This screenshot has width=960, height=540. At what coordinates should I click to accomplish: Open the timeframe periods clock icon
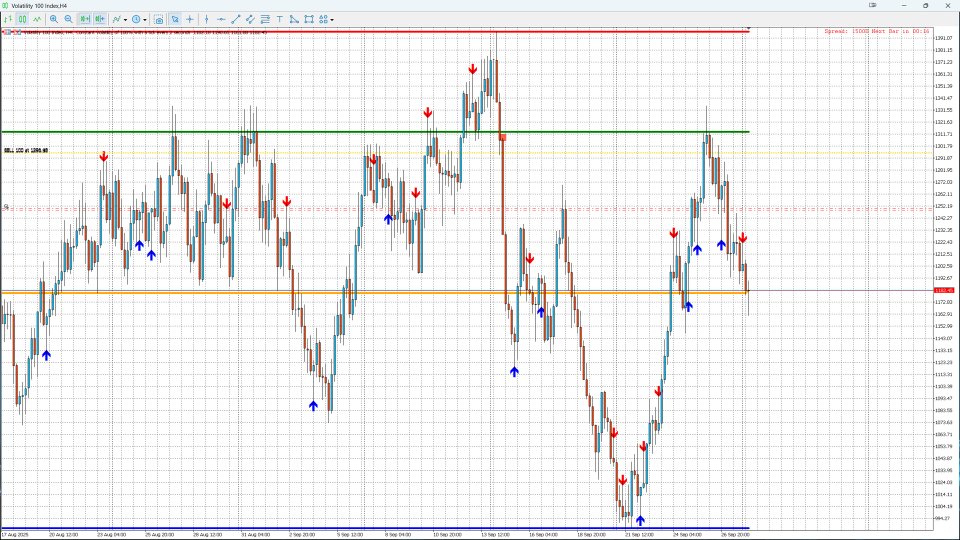136,20
